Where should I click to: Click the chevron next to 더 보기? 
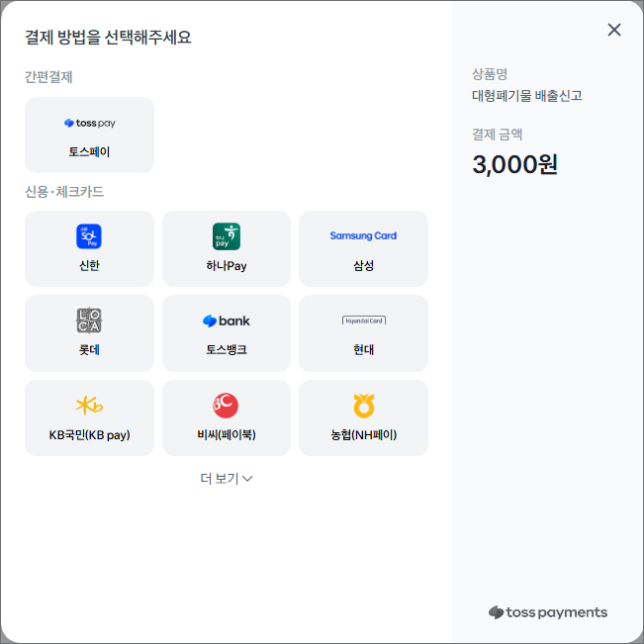(248, 479)
